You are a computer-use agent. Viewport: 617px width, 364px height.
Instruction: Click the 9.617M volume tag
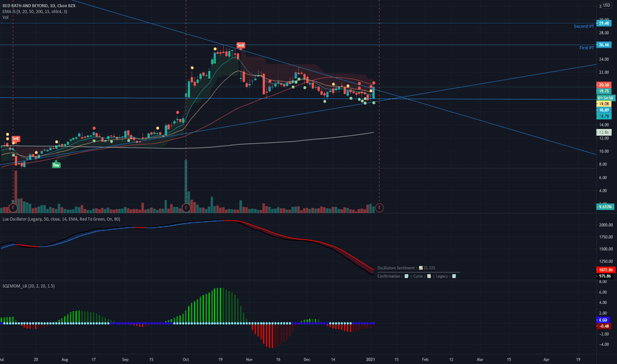click(x=605, y=206)
